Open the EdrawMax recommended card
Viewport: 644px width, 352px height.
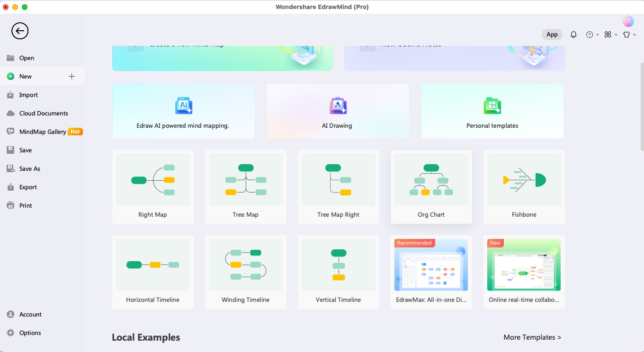coord(431,272)
